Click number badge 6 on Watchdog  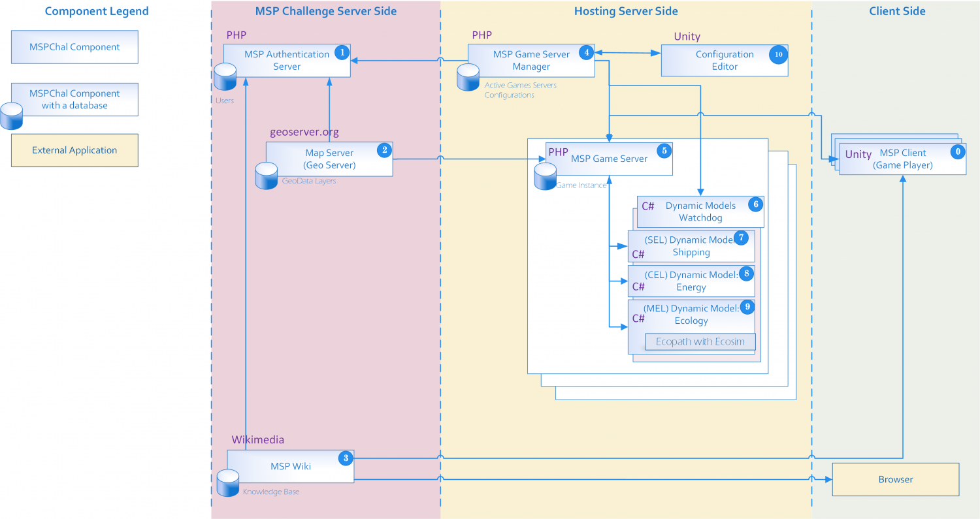pyautogui.click(x=755, y=204)
